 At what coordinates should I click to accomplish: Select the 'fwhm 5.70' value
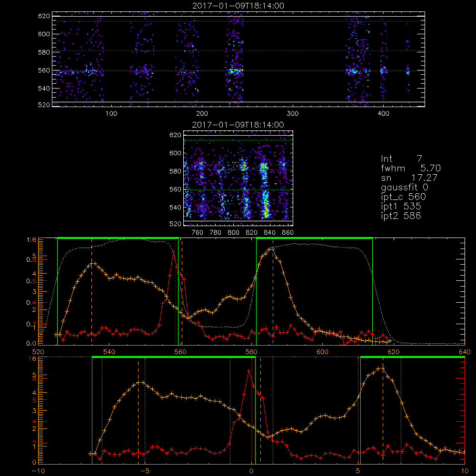point(411,168)
